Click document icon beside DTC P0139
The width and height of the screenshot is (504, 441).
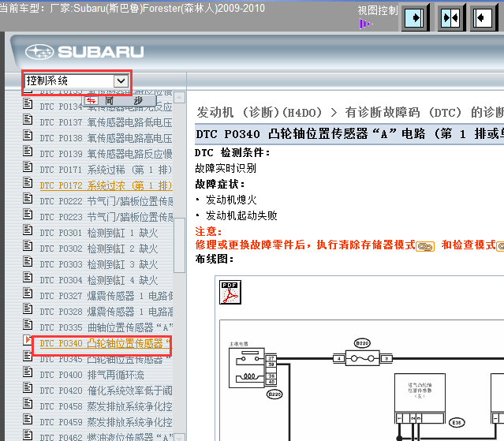(28, 151)
